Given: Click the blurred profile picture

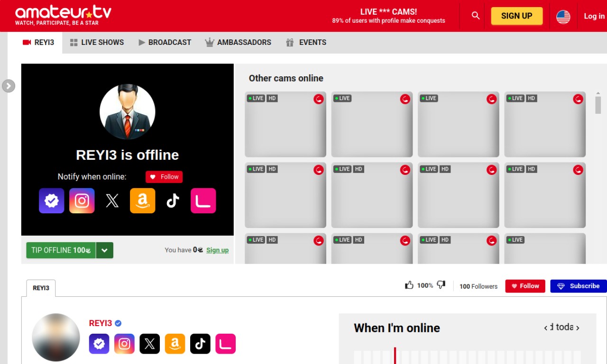Looking at the screenshot, I should coord(56,337).
